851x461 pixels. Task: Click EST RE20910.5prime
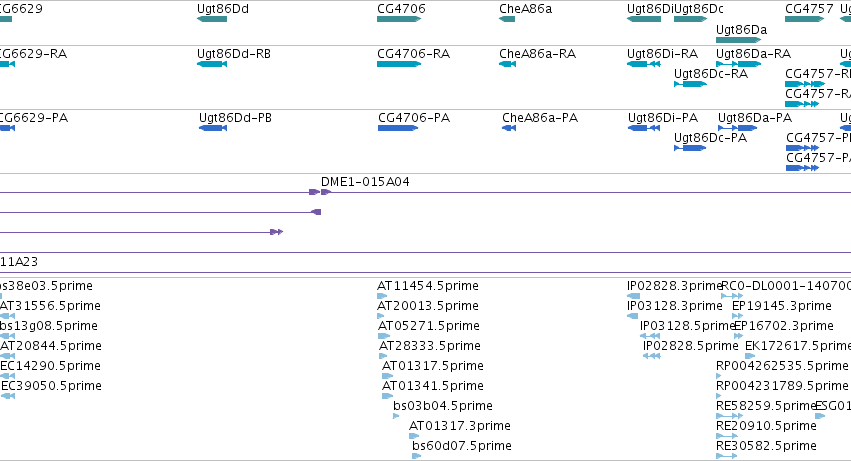[x=766, y=426]
